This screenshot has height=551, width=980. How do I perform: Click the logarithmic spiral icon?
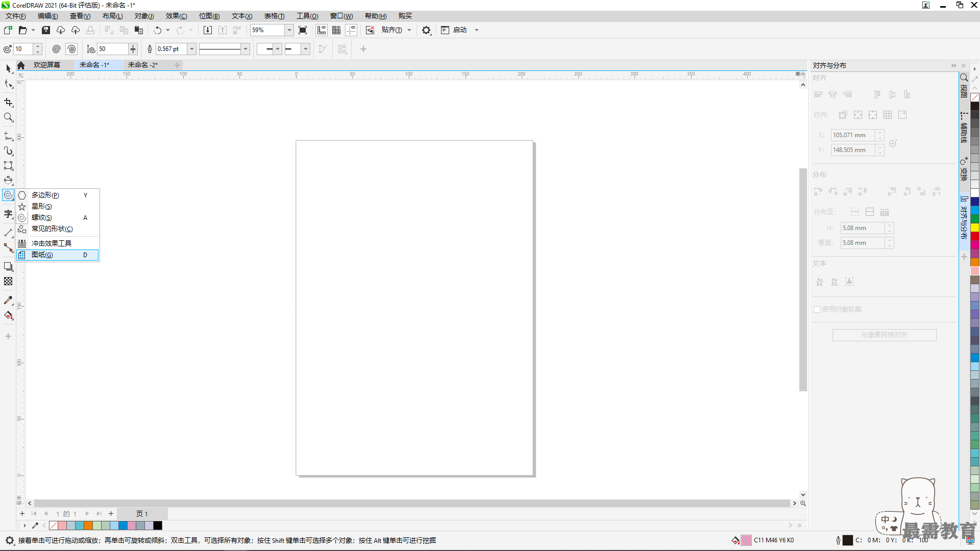71,49
